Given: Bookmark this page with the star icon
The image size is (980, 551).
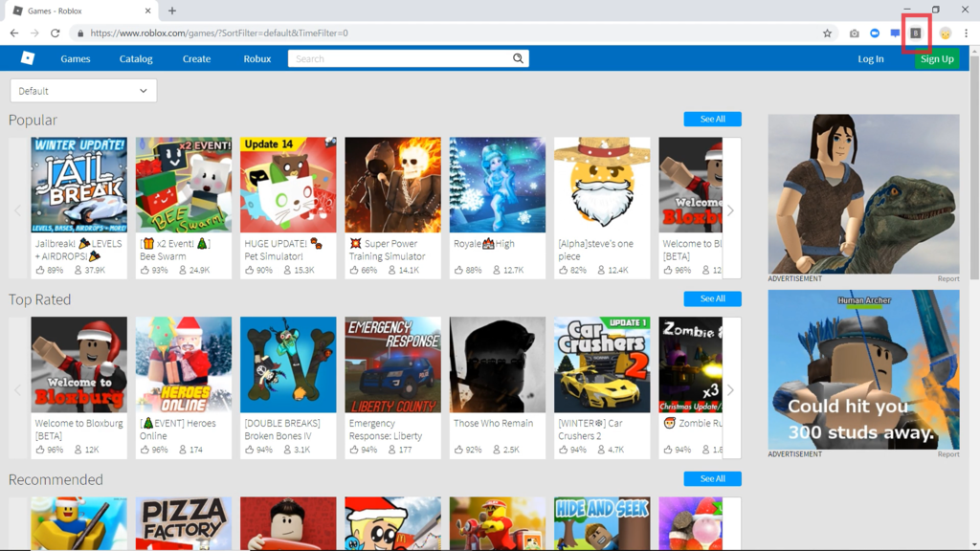Looking at the screenshot, I should [827, 33].
